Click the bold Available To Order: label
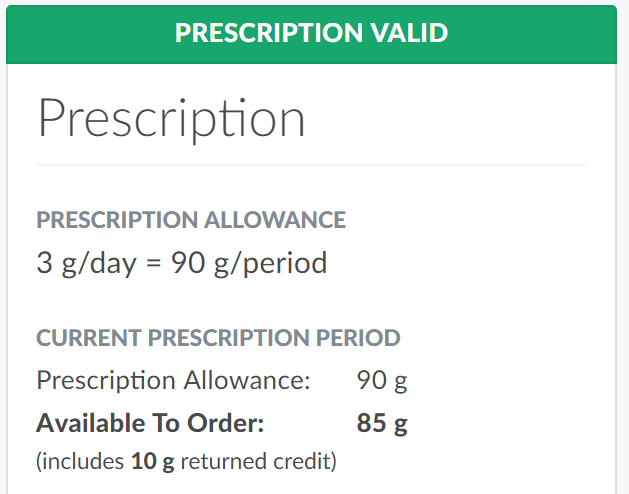 150,423
